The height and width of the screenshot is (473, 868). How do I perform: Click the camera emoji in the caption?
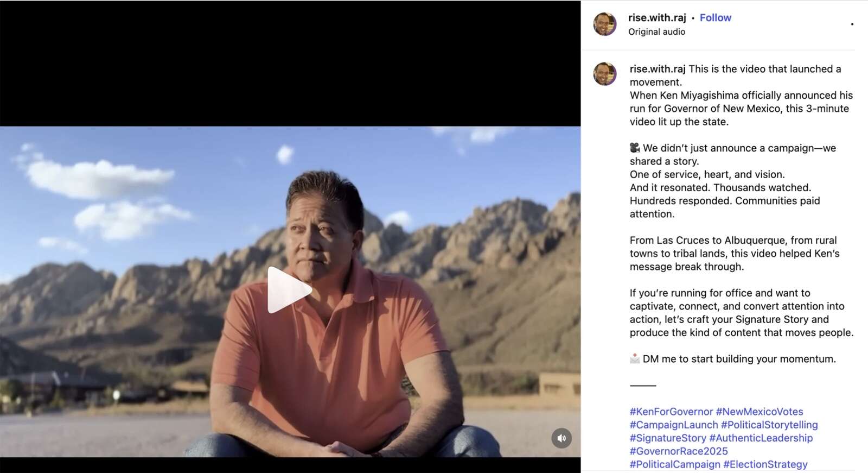point(635,148)
